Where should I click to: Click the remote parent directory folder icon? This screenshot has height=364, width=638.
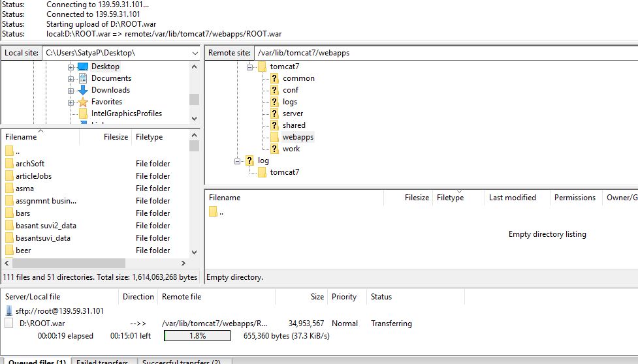coord(213,211)
